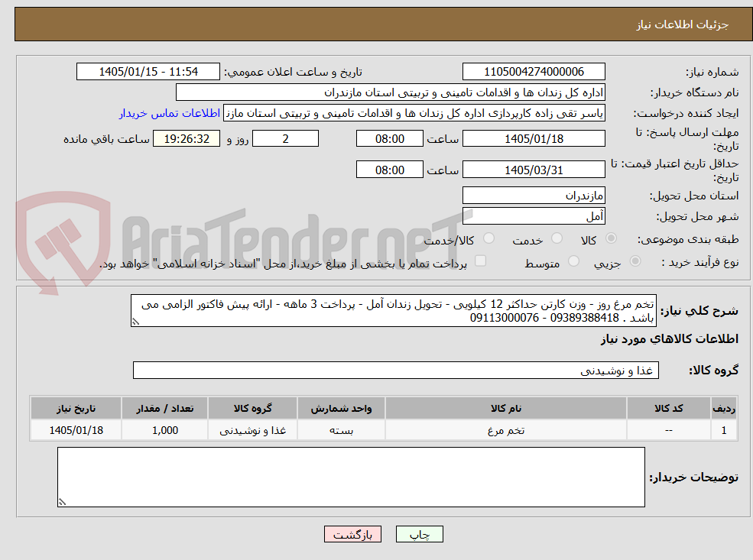Click the نام کالا column header
This screenshot has width=753, height=560.
[505, 409]
